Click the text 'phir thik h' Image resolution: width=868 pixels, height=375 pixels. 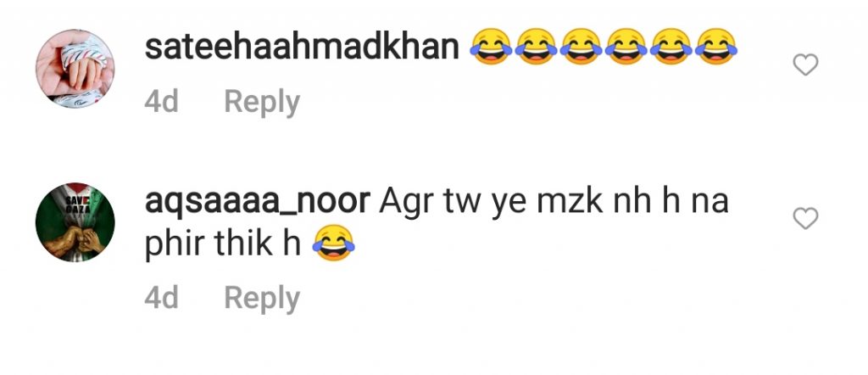coord(222,244)
